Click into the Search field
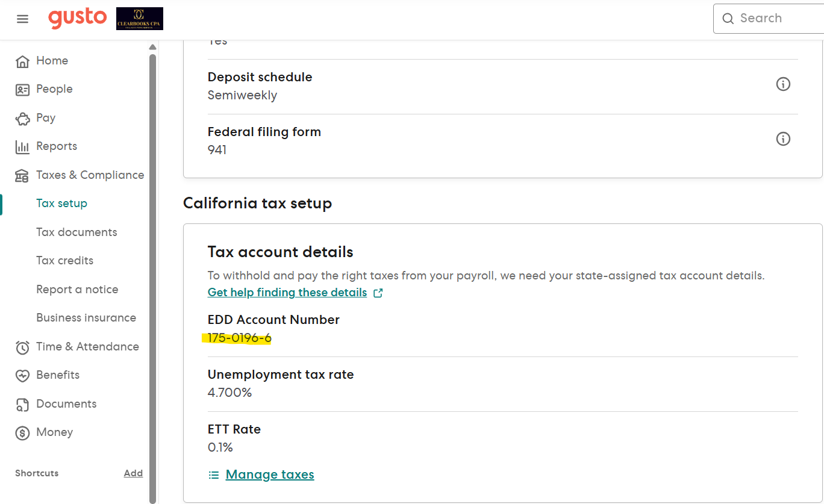 pos(777,19)
